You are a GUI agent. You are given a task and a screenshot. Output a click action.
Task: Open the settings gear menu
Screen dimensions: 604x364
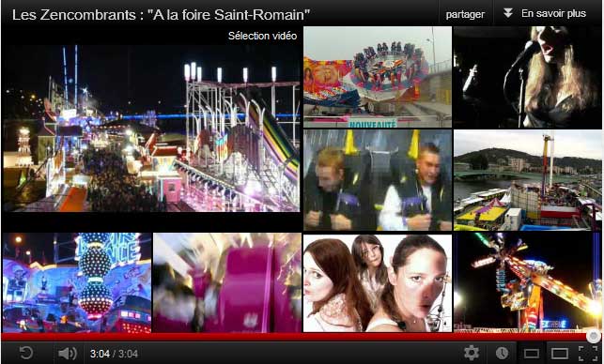click(x=472, y=353)
